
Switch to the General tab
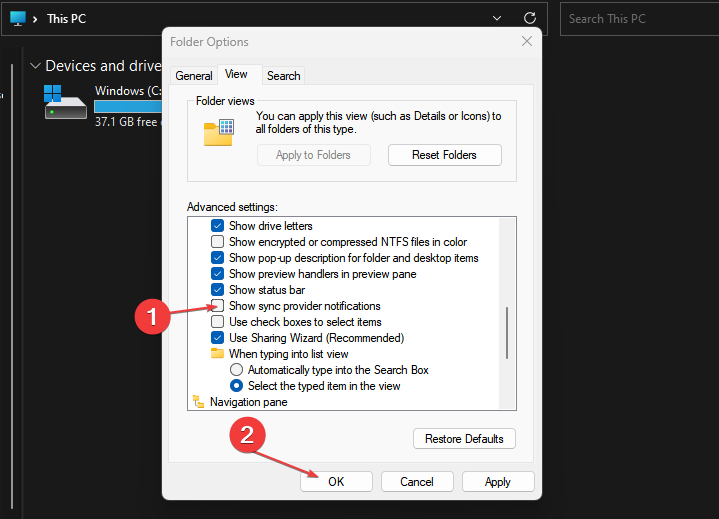pos(194,76)
